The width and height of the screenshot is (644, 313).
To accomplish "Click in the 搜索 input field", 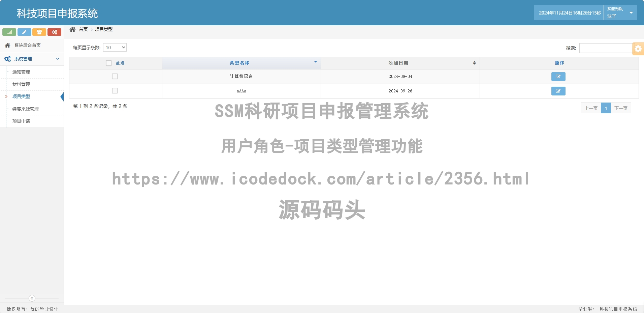I will [607, 48].
